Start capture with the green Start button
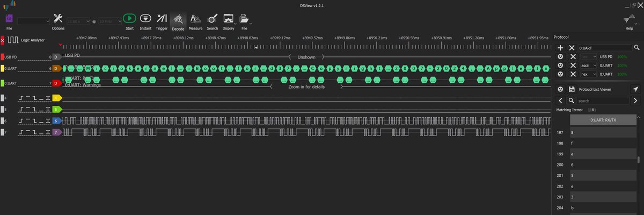Screen dimensions: 644x215 [129, 18]
